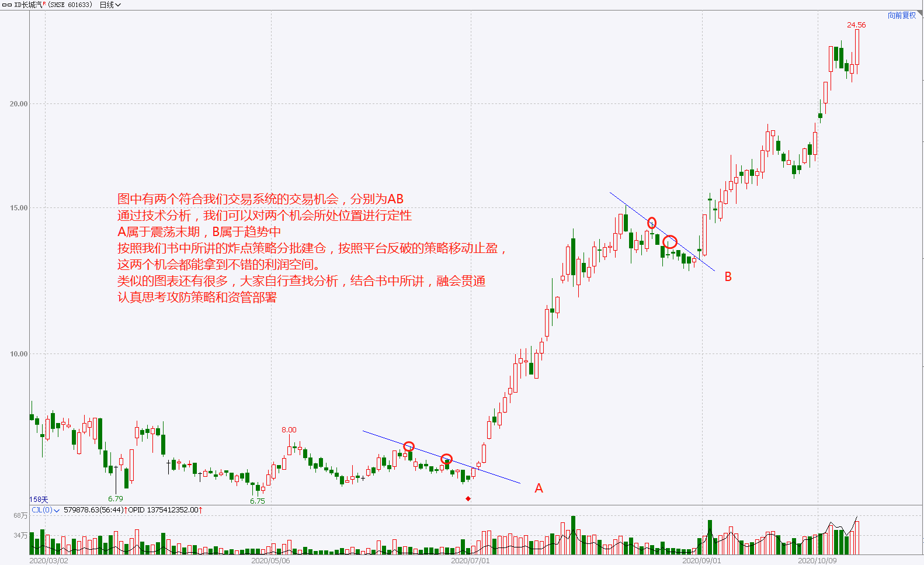Select the 2020/10/09 date marker on axis

click(817, 560)
